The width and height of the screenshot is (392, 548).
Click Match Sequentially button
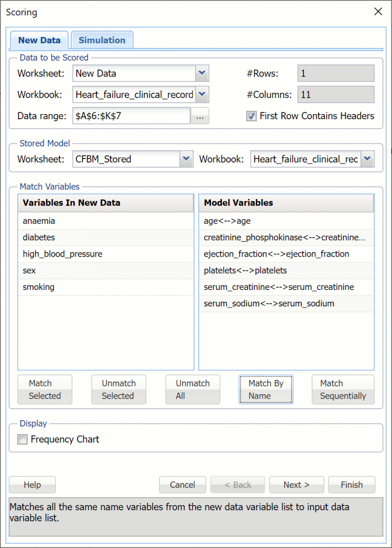(x=343, y=390)
